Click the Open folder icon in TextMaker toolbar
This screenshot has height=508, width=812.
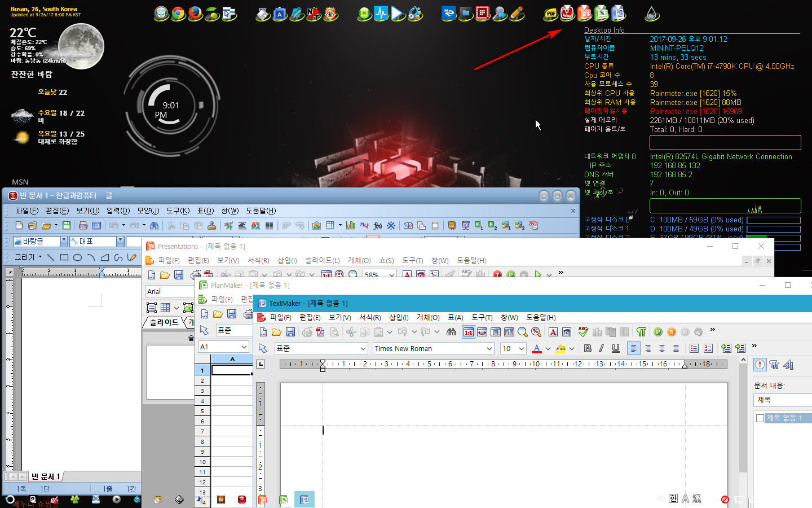pos(276,332)
